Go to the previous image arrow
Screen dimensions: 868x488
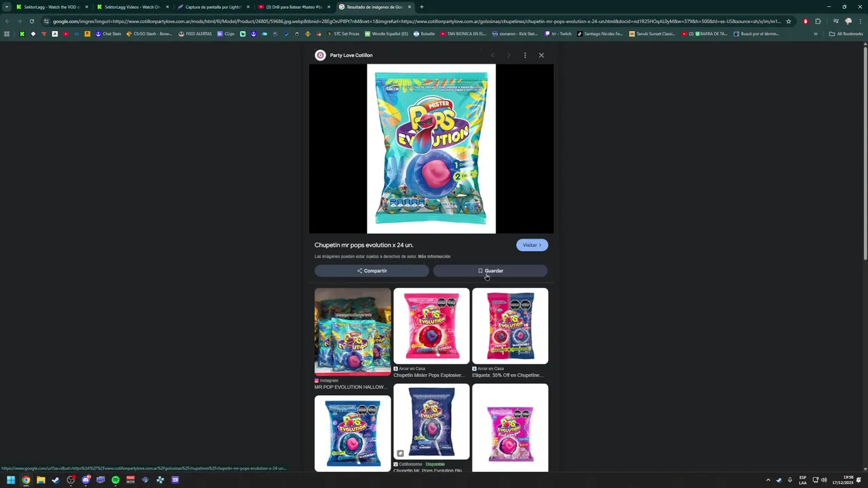click(492, 55)
